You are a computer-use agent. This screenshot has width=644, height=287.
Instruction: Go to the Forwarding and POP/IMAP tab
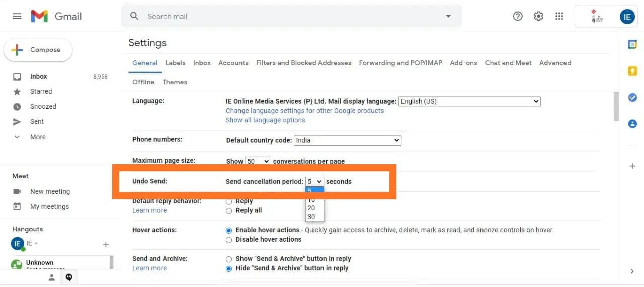[400, 63]
